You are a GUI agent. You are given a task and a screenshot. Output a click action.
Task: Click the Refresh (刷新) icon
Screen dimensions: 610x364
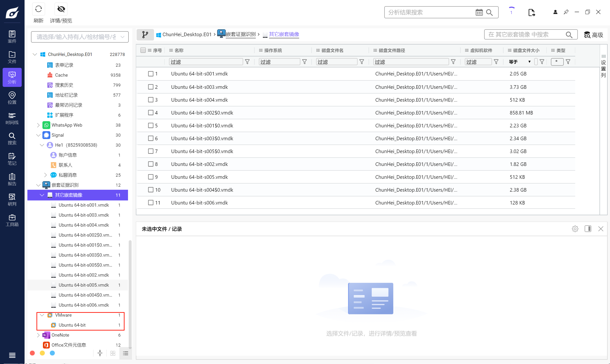(38, 9)
